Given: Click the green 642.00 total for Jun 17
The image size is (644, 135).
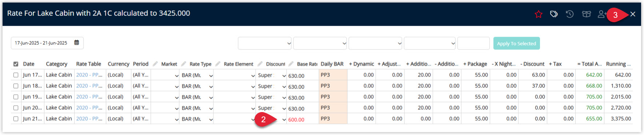Looking at the screenshot, I should 594,75.
